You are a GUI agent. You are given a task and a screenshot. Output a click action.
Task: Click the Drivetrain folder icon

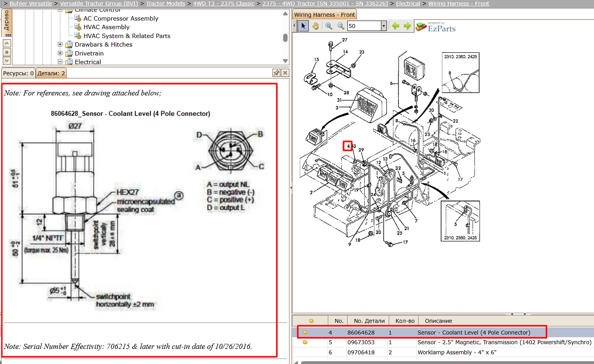[69, 53]
